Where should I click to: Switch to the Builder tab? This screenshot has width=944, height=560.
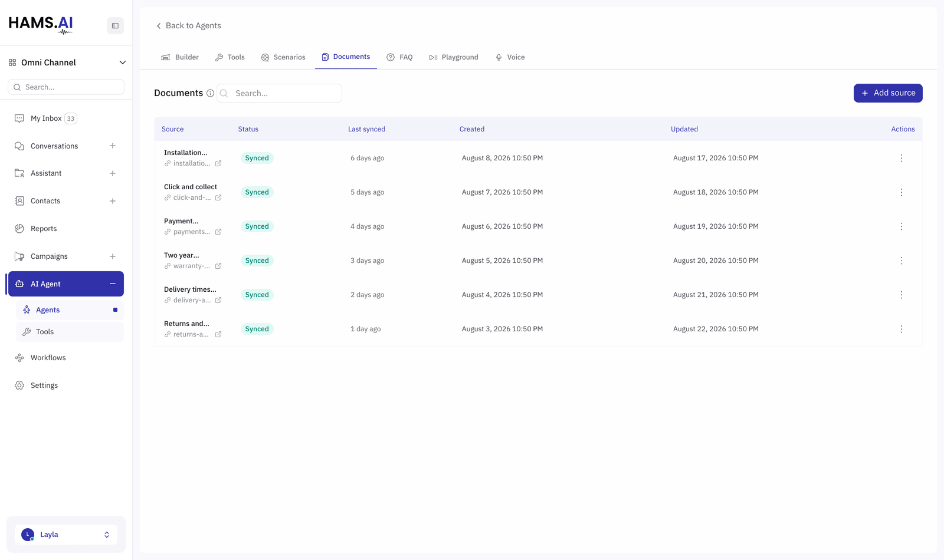(180, 57)
